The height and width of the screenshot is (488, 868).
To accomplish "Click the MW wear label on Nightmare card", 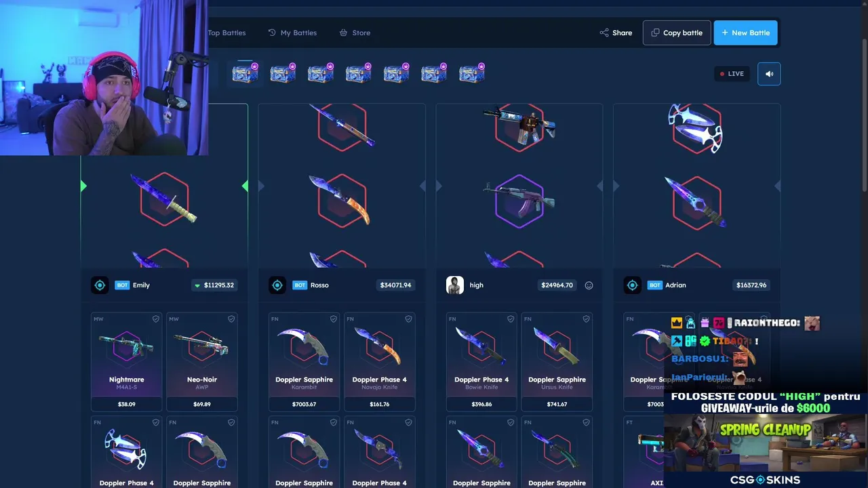I will tap(98, 319).
